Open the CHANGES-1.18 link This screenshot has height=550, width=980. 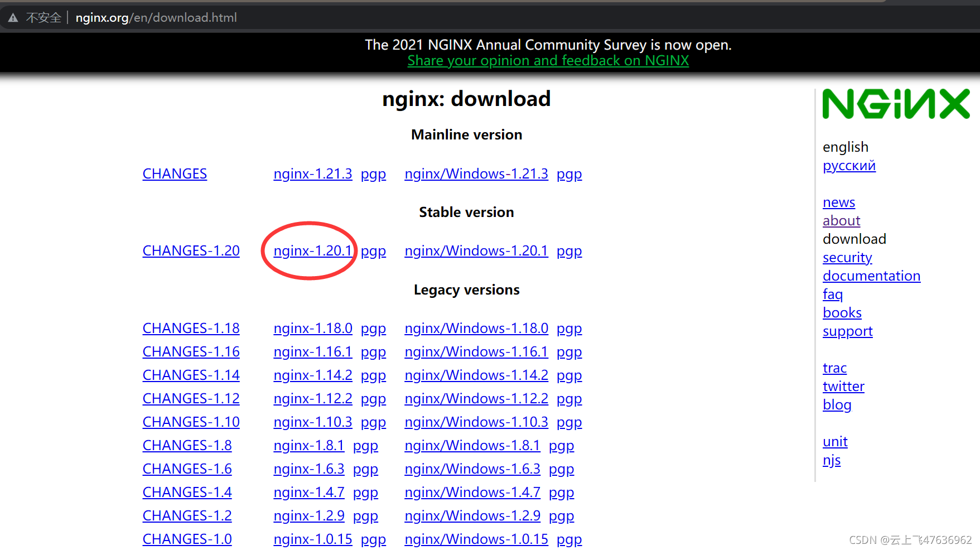point(191,329)
